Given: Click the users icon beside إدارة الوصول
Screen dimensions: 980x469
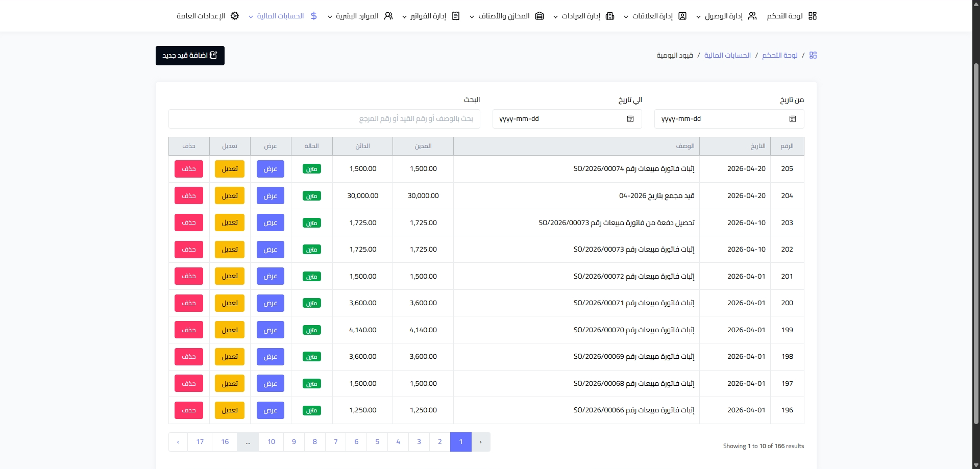Looking at the screenshot, I should (x=752, y=16).
